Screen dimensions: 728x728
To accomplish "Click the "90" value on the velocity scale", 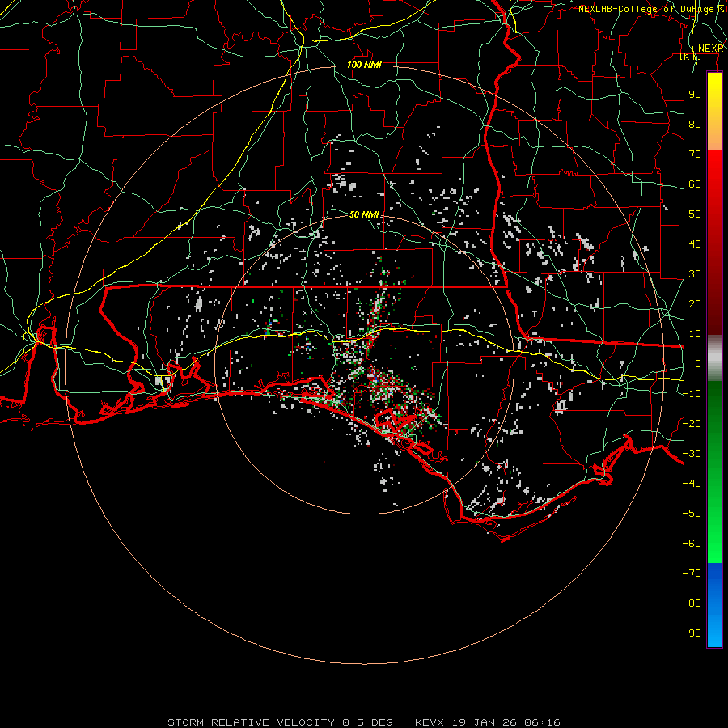I will click(695, 95).
